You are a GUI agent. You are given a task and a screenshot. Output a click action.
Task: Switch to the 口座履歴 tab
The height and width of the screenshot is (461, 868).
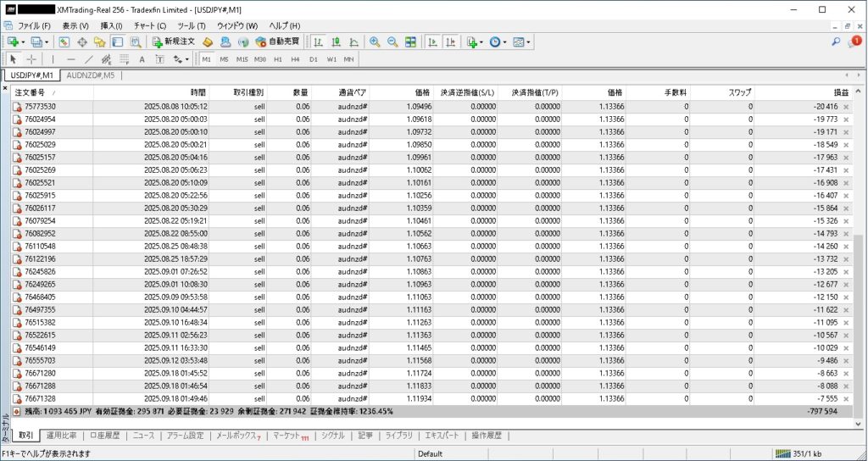105,436
